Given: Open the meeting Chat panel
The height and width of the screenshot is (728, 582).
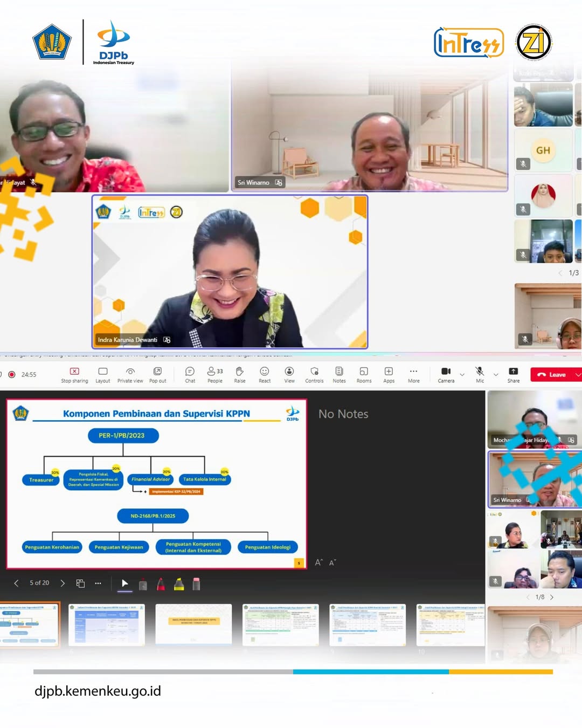Looking at the screenshot, I should (190, 374).
